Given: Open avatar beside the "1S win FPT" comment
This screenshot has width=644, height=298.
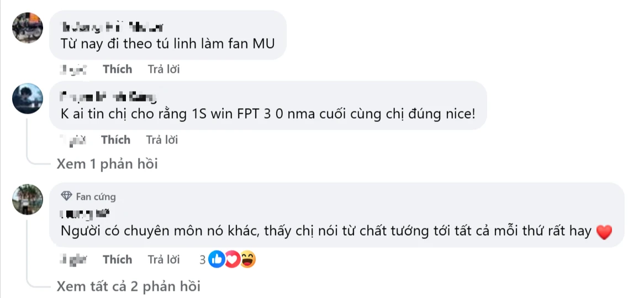Looking at the screenshot, I should tap(28, 99).
